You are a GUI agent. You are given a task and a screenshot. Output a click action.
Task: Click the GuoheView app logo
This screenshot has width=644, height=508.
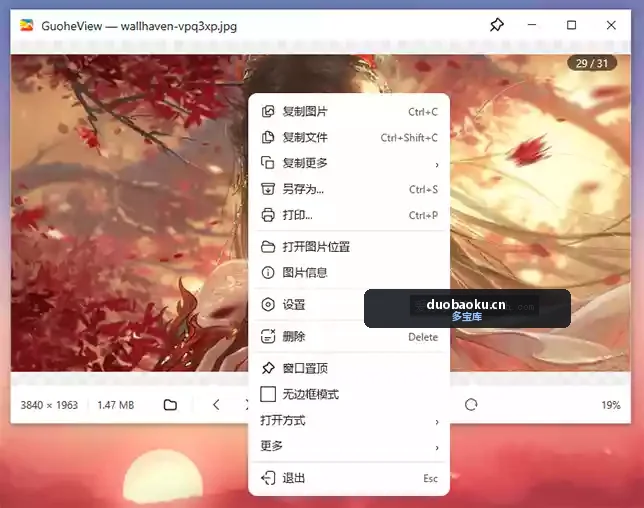coord(27,25)
